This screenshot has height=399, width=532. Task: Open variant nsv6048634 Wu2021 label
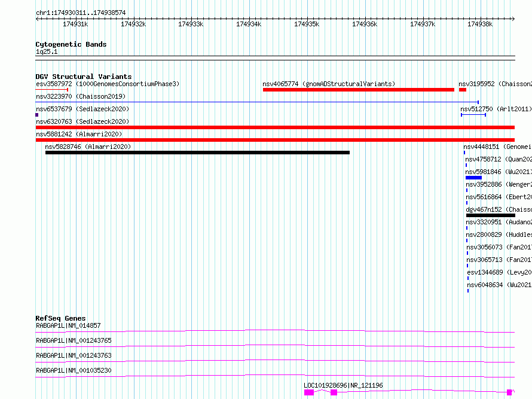pyautogui.click(x=500, y=285)
